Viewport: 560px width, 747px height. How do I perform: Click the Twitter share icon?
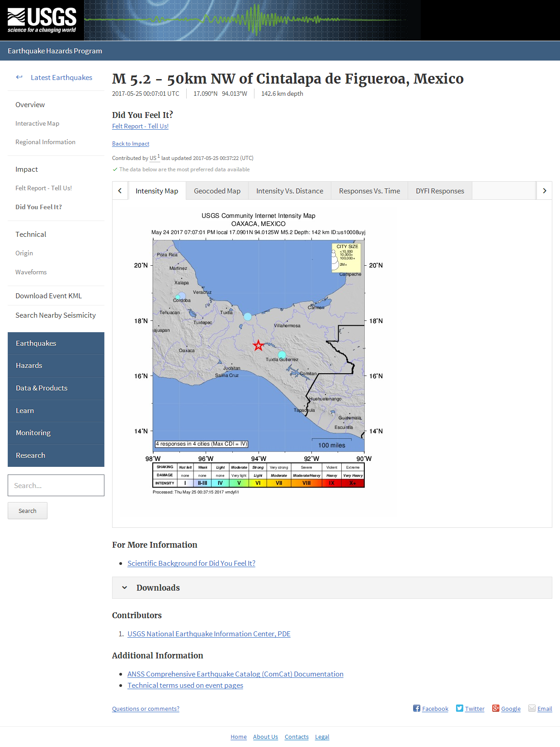[459, 708]
